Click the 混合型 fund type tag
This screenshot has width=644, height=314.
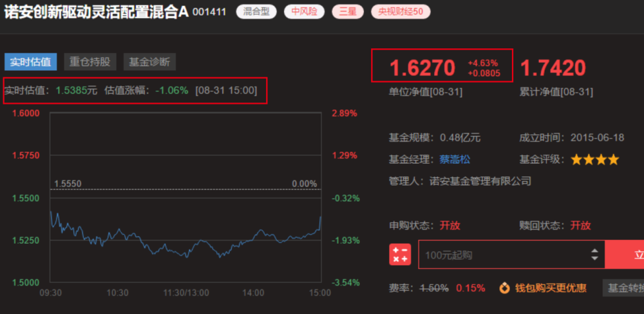(256, 12)
